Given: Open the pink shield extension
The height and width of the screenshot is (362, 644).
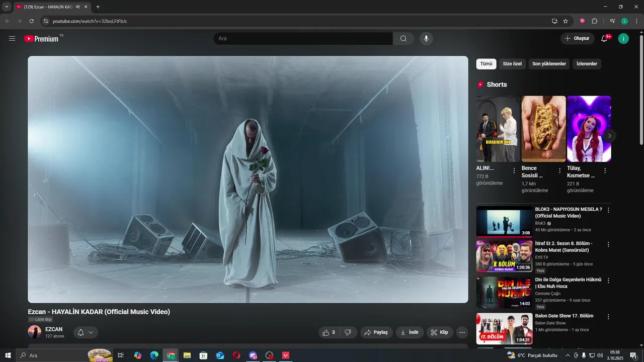Looking at the screenshot, I should tap(582, 21).
